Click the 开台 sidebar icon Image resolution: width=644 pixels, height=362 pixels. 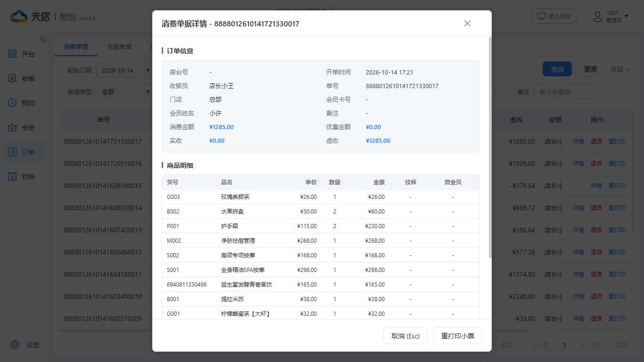point(13,54)
